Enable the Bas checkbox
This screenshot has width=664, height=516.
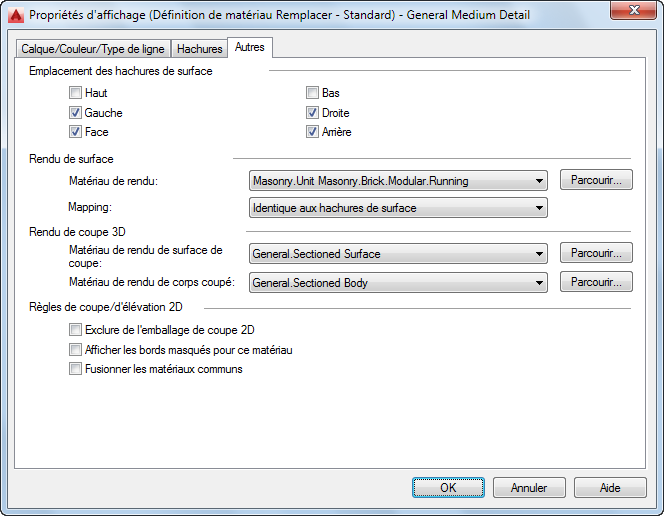pyautogui.click(x=313, y=93)
